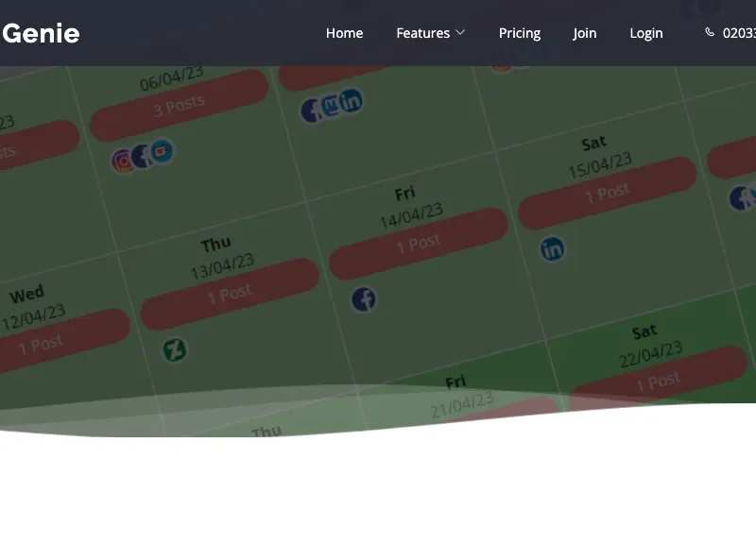756x544 pixels.
Task: Click the Genie logo in the header
Action: click(x=41, y=33)
